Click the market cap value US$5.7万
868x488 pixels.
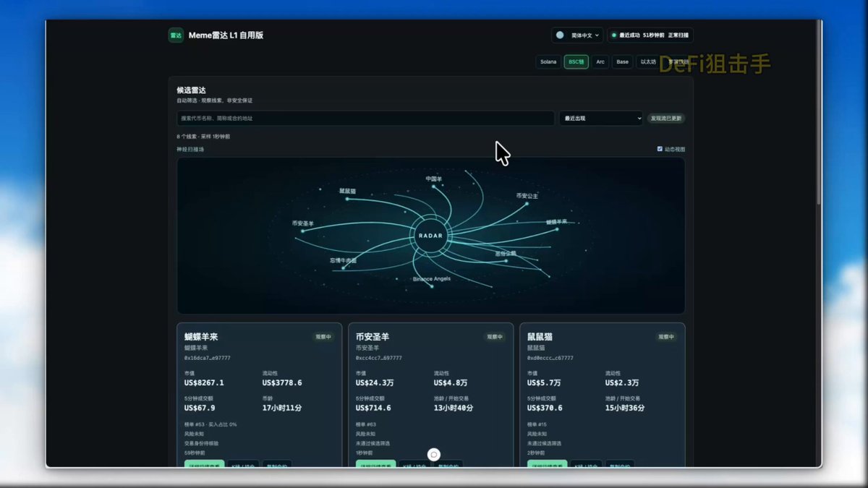click(x=544, y=382)
